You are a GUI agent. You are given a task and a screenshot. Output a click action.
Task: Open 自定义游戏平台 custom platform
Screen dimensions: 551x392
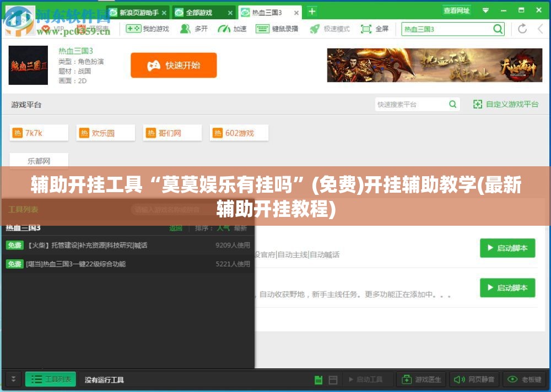(x=506, y=104)
